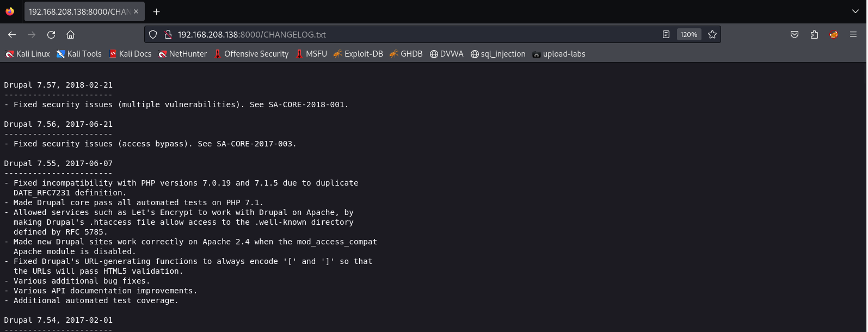This screenshot has height=332, width=868.
Task: Reload the current page
Action: pyautogui.click(x=51, y=34)
